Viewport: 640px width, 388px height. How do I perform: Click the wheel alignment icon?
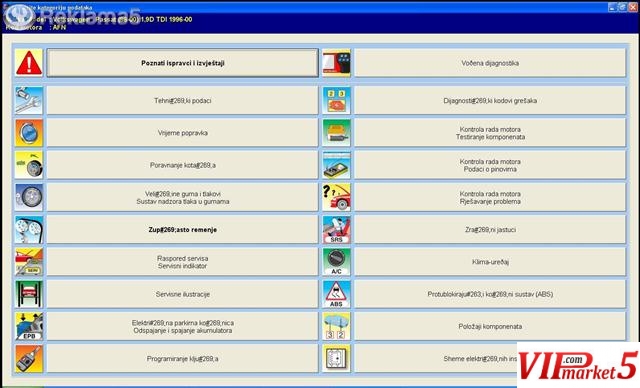click(29, 165)
